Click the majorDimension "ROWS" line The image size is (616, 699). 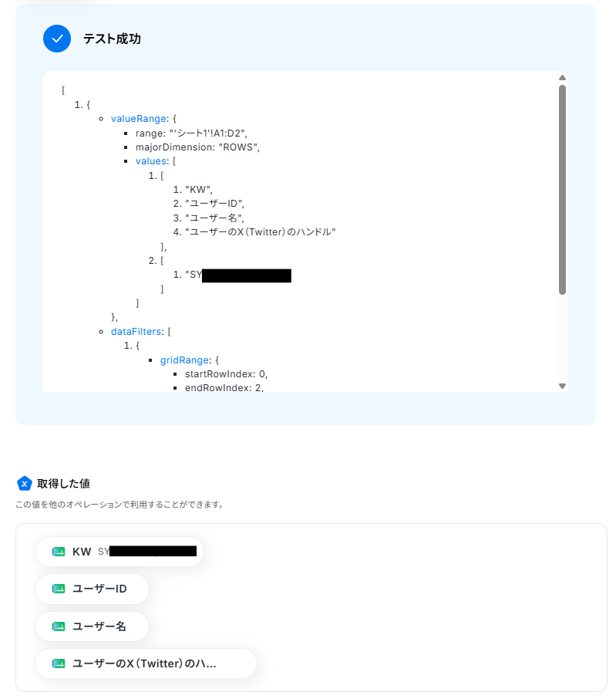pos(198,147)
